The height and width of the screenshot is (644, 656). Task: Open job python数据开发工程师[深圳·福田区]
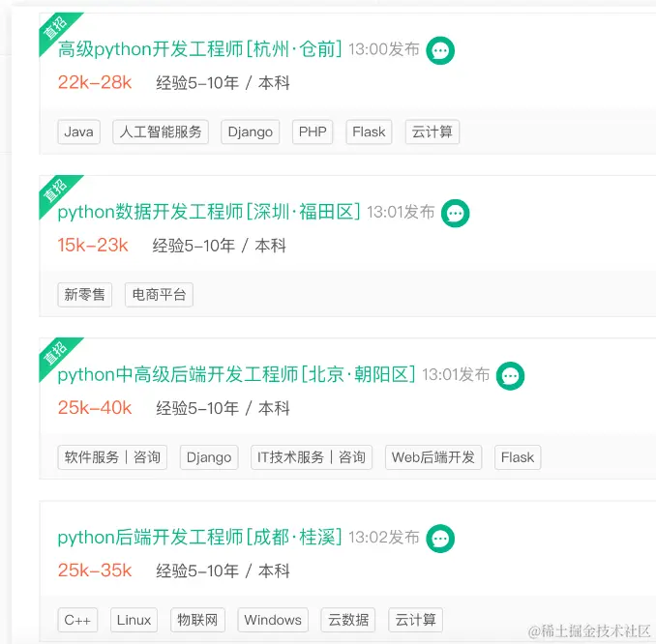(209, 212)
